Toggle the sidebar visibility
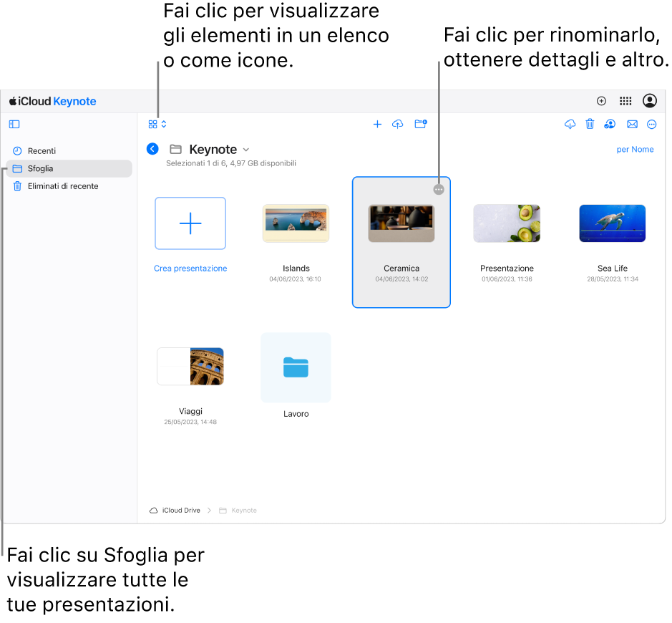This screenshot has height=623, width=672. (x=14, y=124)
